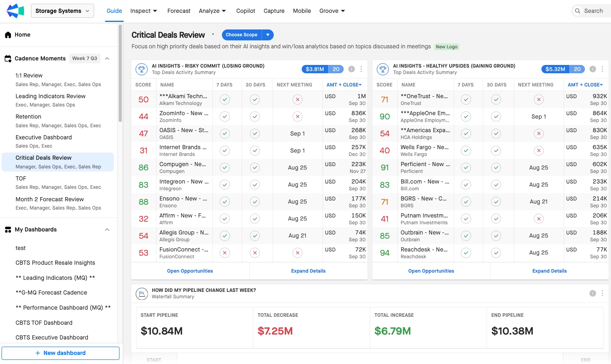The image size is (611, 364).
Task: Open the Analyze menu
Action: (212, 11)
